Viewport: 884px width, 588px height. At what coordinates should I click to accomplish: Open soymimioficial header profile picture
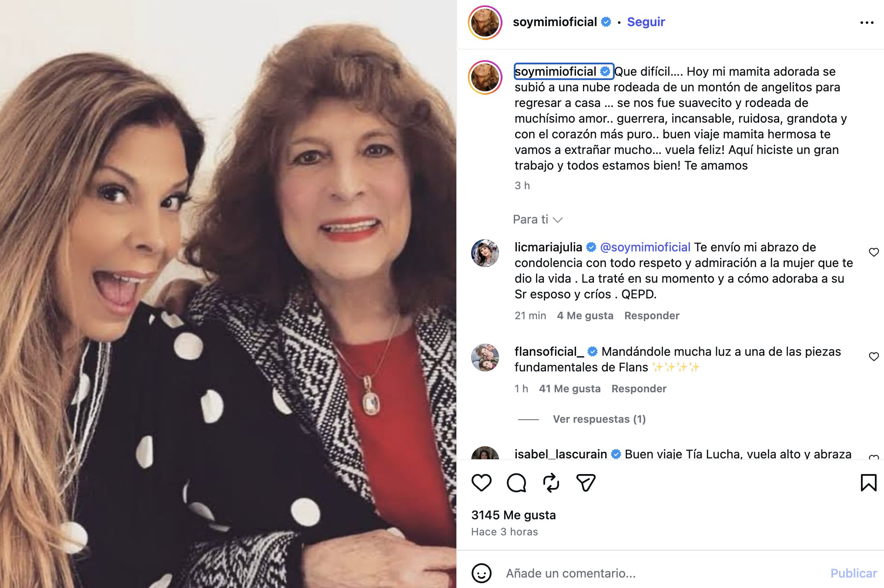tap(485, 23)
